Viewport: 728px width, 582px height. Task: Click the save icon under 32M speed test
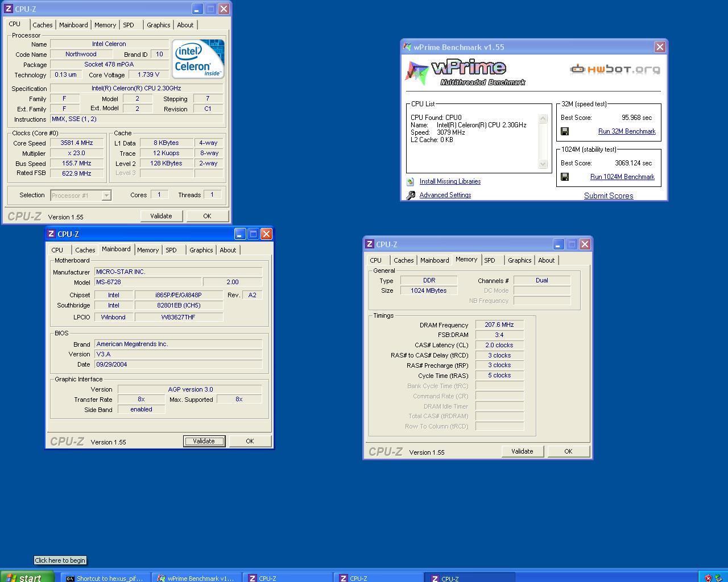click(x=565, y=131)
